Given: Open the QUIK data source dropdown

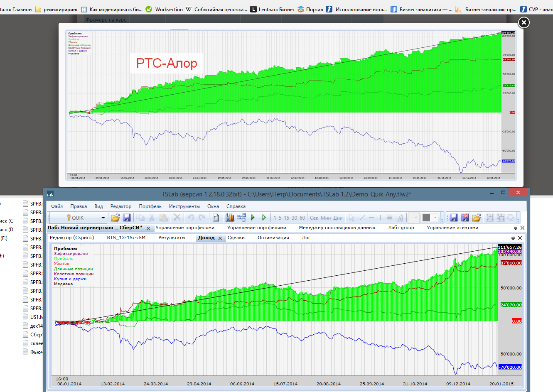Looking at the screenshot, I should coord(103,218).
